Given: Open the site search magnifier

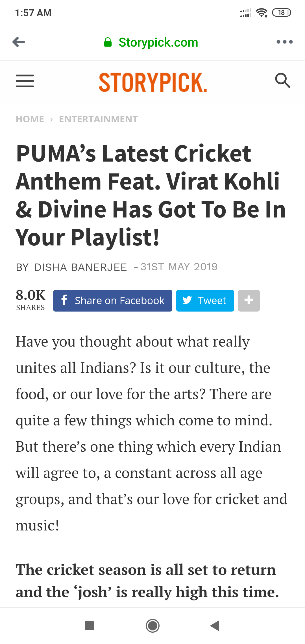Looking at the screenshot, I should 283,80.
